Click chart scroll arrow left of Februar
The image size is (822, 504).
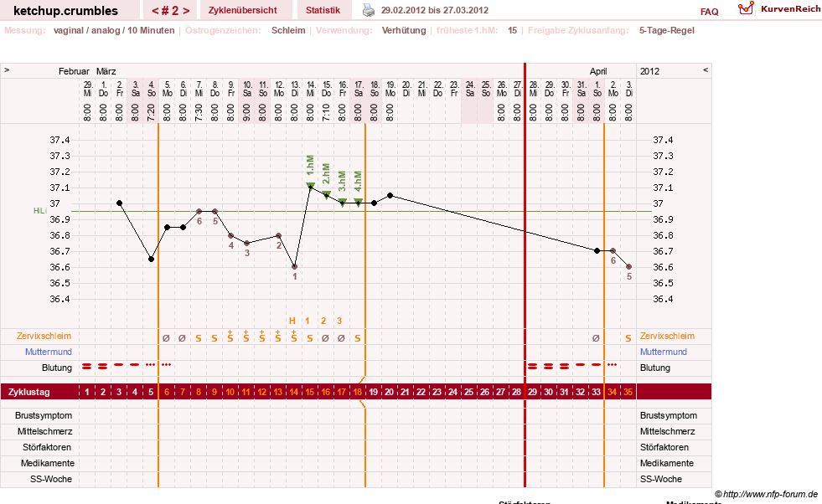pyautogui.click(x=7, y=70)
